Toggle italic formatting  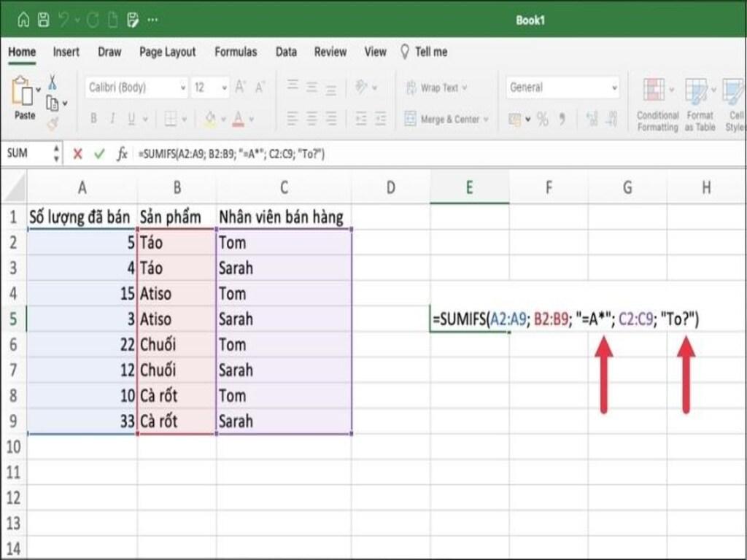point(111,116)
